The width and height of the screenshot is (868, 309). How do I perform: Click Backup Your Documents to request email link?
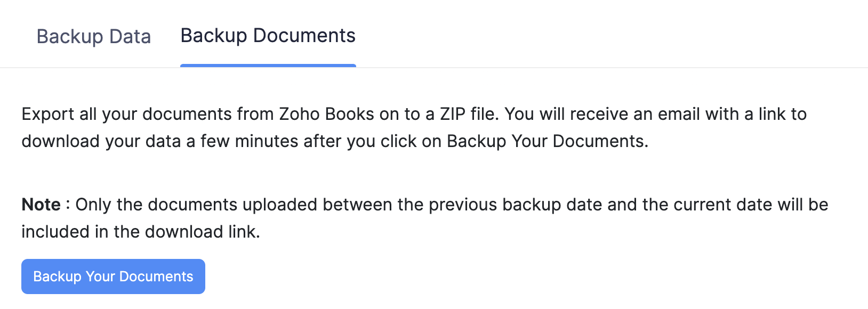point(112,276)
